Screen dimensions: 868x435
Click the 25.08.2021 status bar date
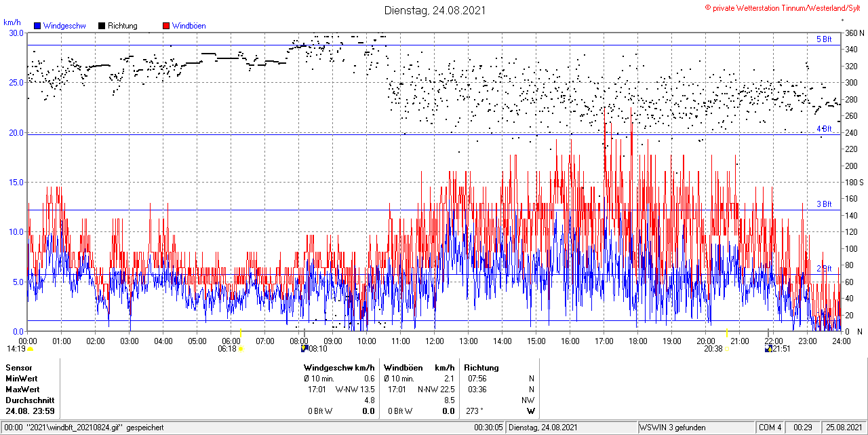[x=843, y=428]
